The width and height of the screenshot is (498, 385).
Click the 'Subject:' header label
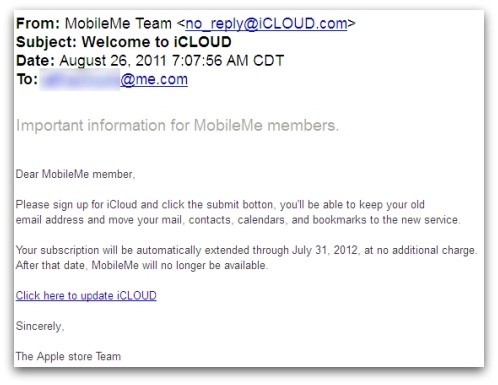tap(47, 42)
